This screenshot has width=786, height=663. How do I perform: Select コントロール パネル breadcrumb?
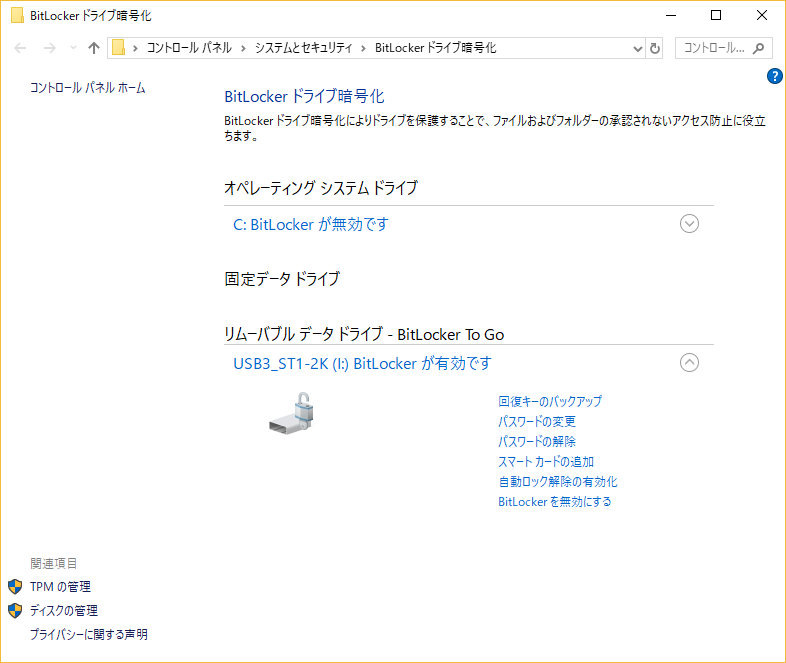[189, 48]
